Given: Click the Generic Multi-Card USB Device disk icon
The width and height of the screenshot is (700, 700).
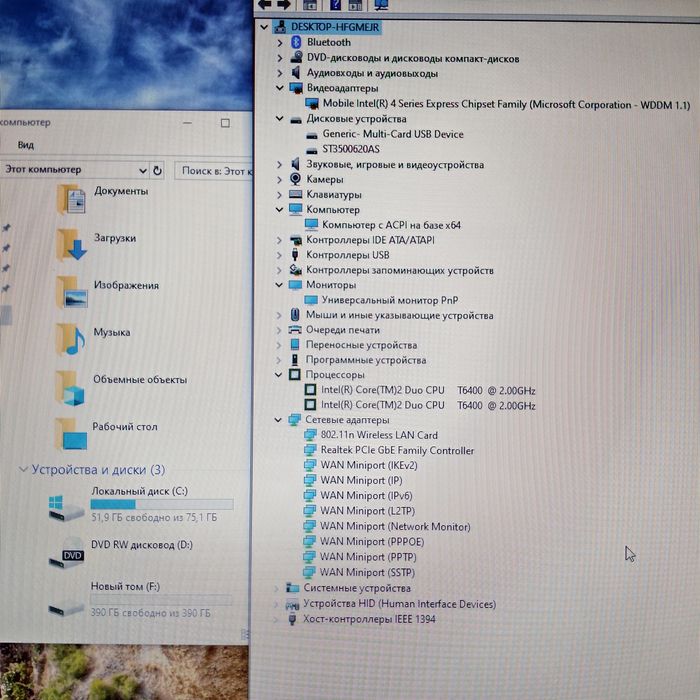Looking at the screenshot, I should [312, 135].
